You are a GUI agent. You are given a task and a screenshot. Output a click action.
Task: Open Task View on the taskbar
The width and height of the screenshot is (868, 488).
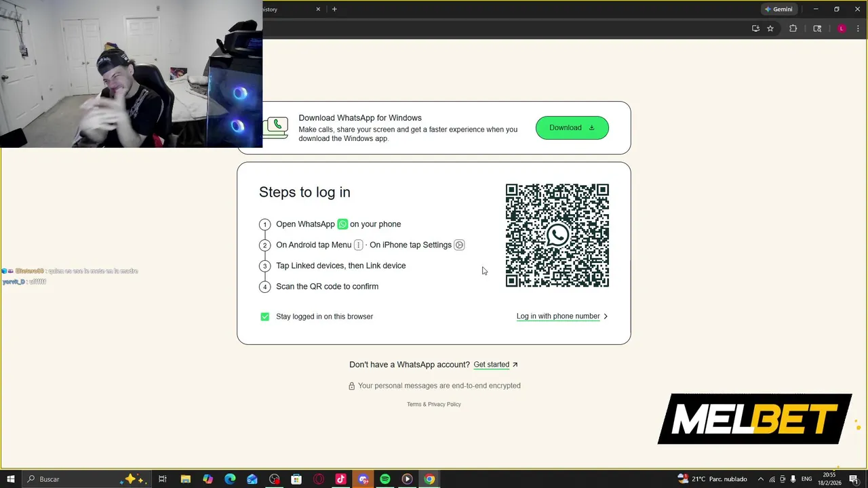click(x=163, y=479)
